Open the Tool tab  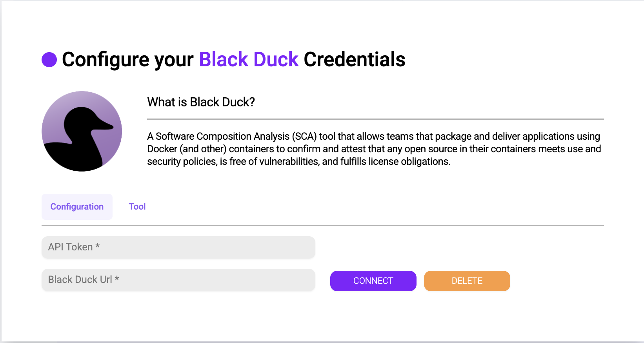(137, 207)
